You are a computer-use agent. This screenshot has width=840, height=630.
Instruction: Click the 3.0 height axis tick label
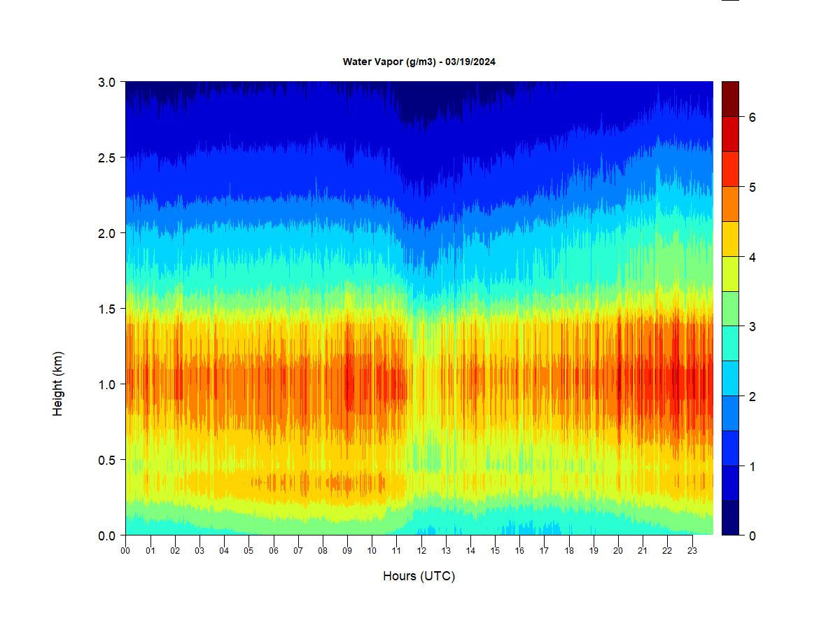pos(106,82)
